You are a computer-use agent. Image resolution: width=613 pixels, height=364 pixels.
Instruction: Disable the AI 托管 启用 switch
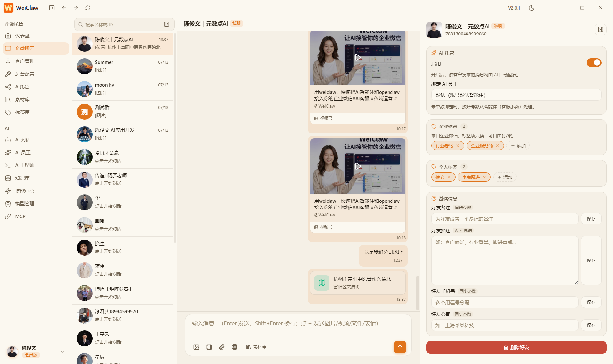click(594, 63)
